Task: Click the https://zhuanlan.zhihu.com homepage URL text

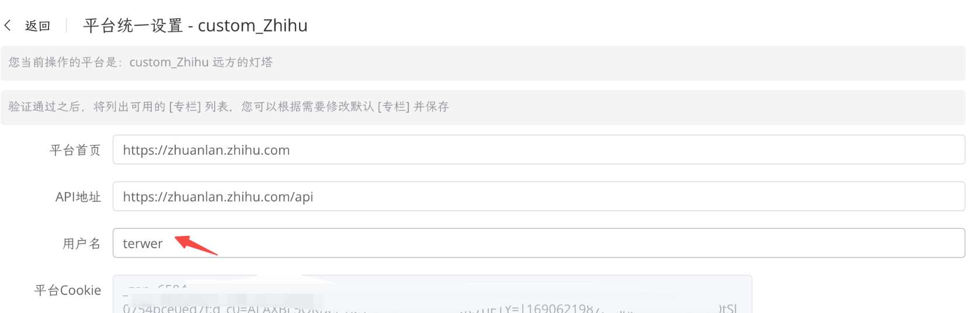Action: pos(206,150)
